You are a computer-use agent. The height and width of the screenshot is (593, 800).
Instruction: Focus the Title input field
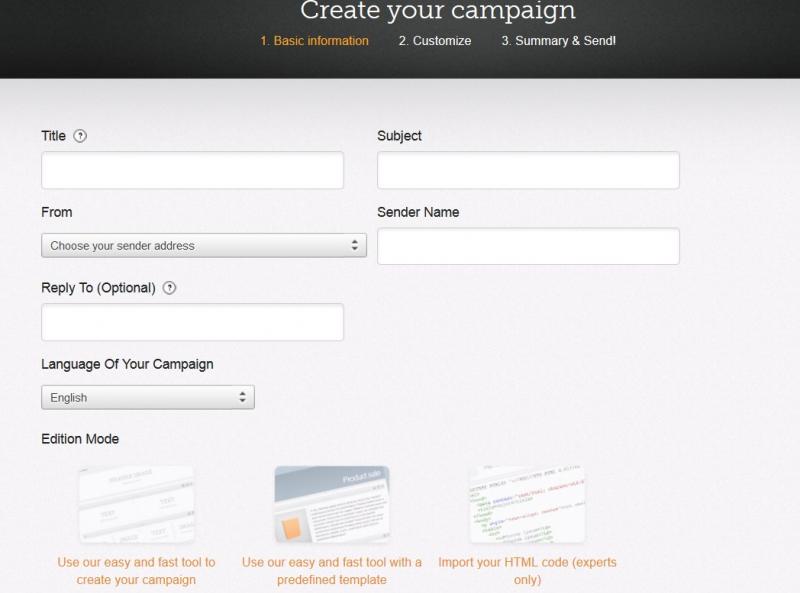coord(192,170)
